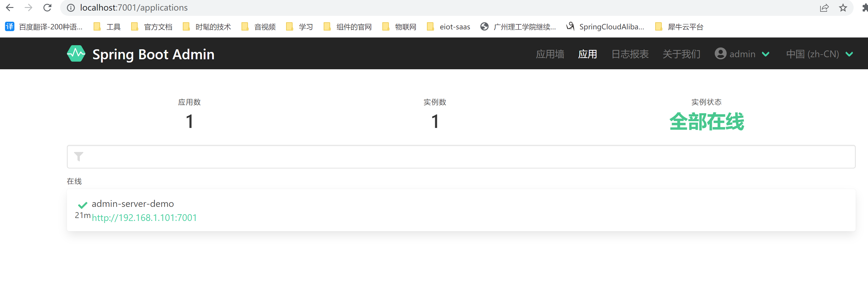Reload the page with the refresh icon
Image resolution: width=868 pixels, height=304 pixels.
[x=48, y=7]
